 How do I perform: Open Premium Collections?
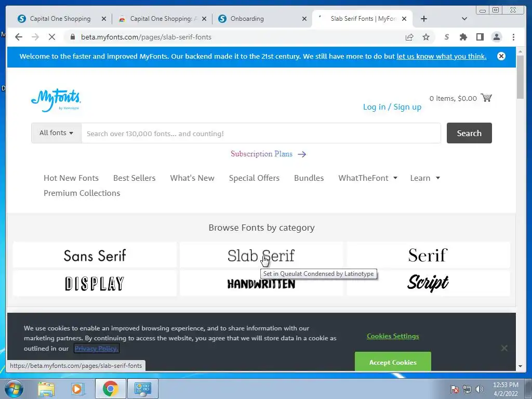(x=82, y=193)
